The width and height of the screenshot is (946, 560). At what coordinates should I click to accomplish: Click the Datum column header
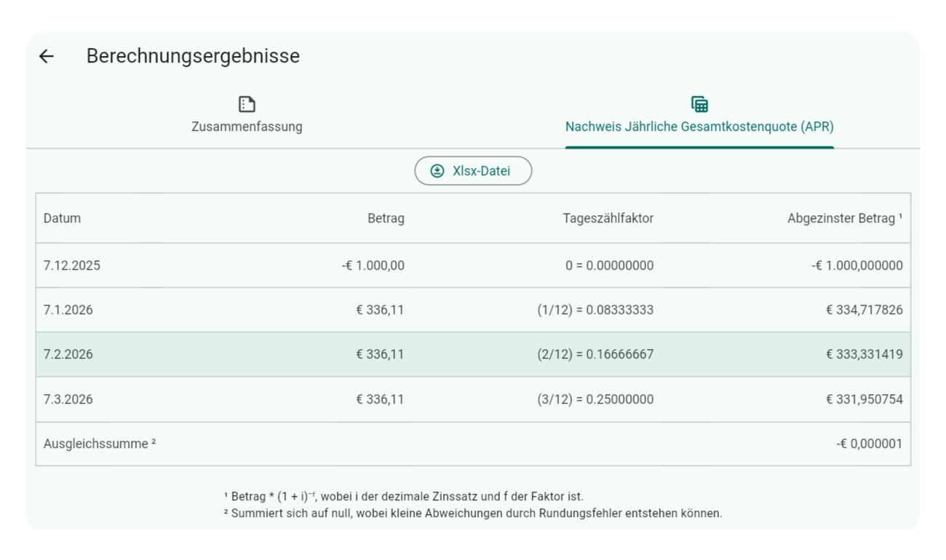(x=63, y=218)
